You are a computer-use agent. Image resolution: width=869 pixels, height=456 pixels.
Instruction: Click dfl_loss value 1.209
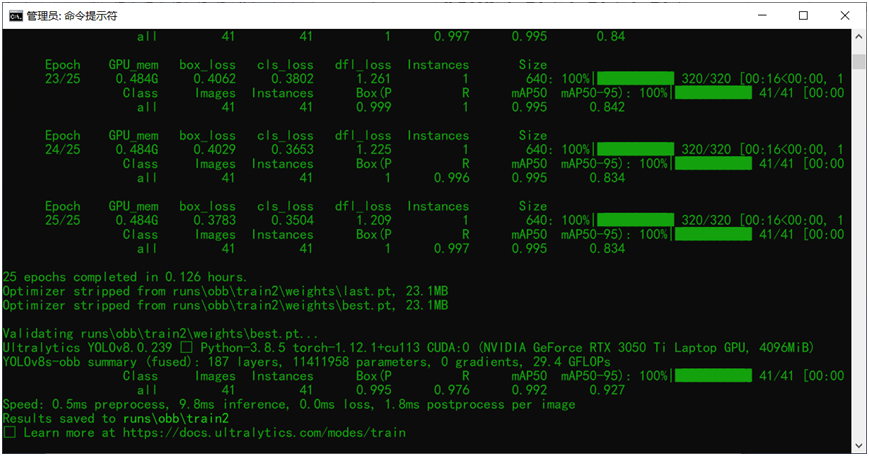[374, 220]
